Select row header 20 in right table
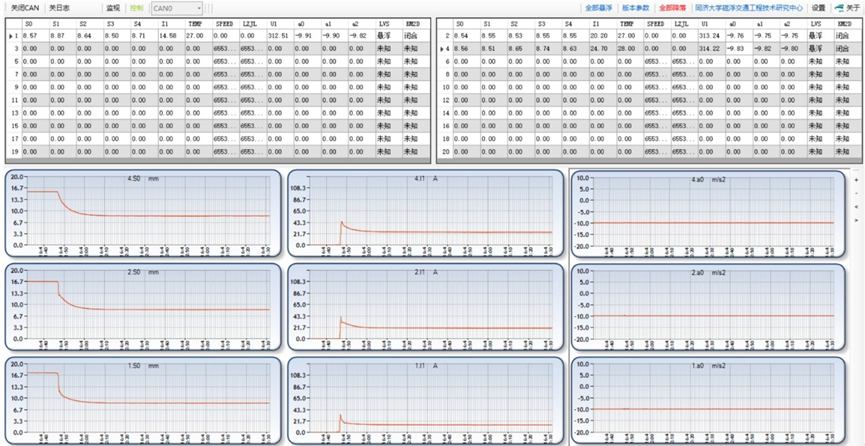 click(x=444, y=151)
